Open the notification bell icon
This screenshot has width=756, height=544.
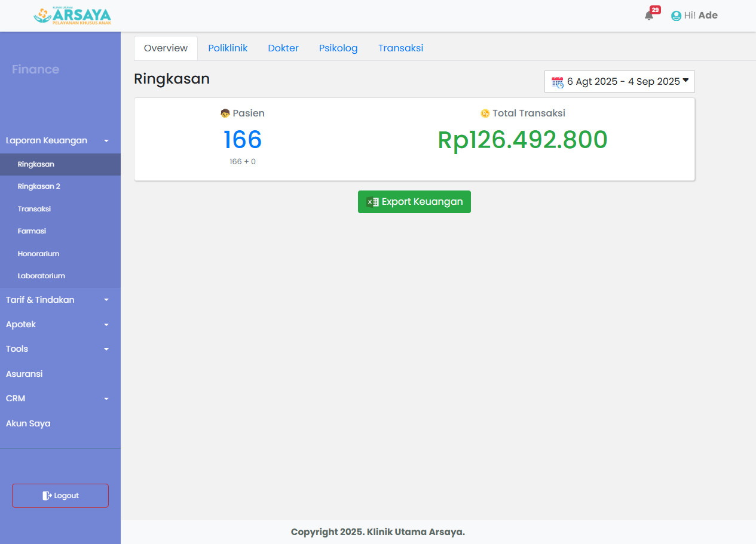point(648,16)
